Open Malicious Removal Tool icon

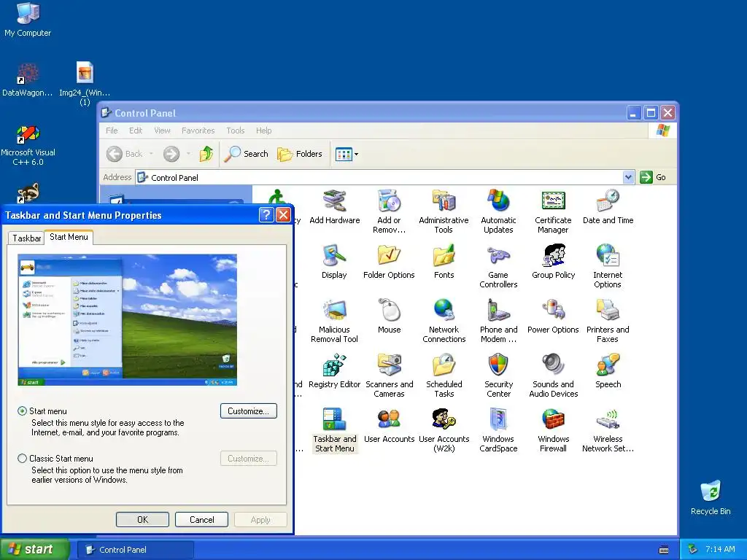[x=334, y=321]
